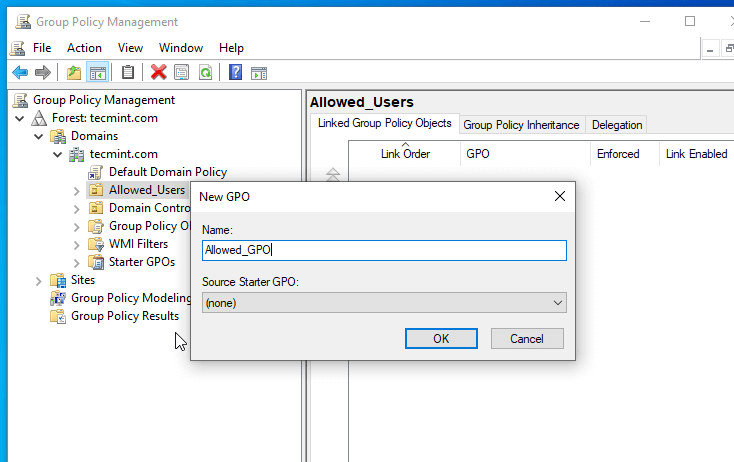Viewport: 734px width, 462px height.
Task: Click the Domain Controllers OU icon
Action: pos(96,208)
